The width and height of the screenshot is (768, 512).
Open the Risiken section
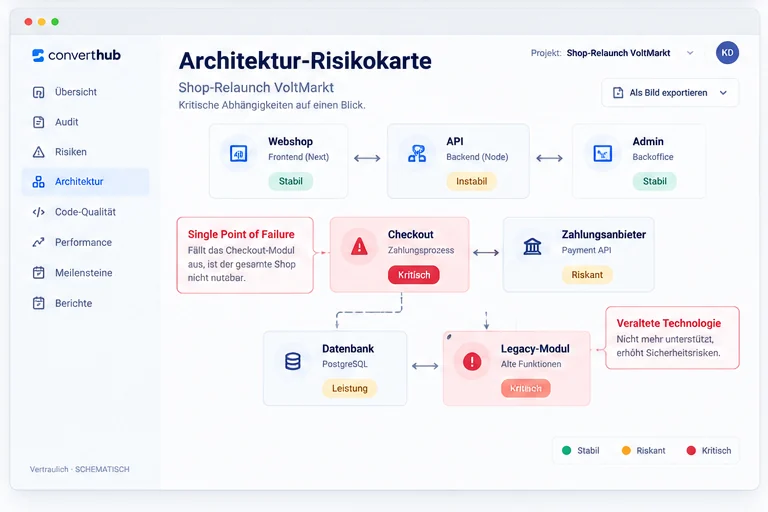coord(86,152)
